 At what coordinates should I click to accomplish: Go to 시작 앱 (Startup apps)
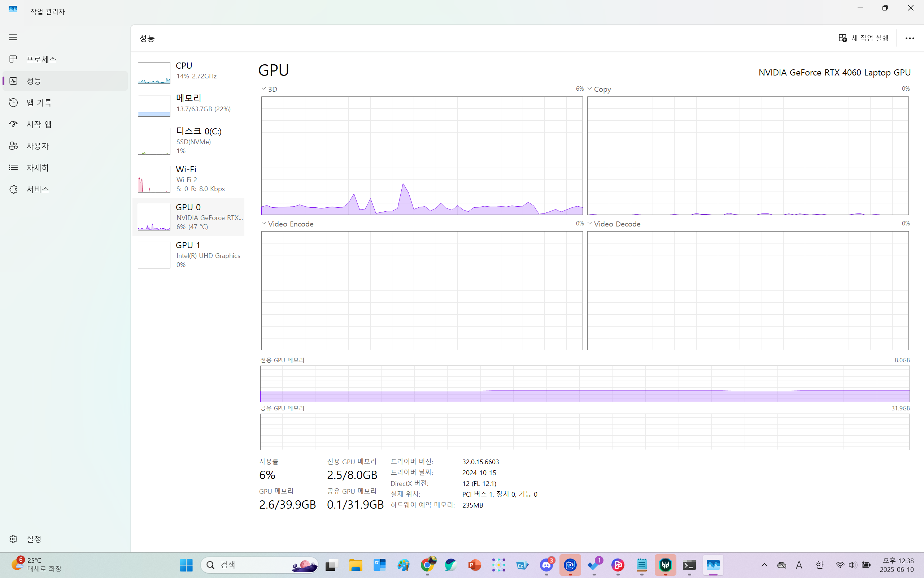point(65,124)
